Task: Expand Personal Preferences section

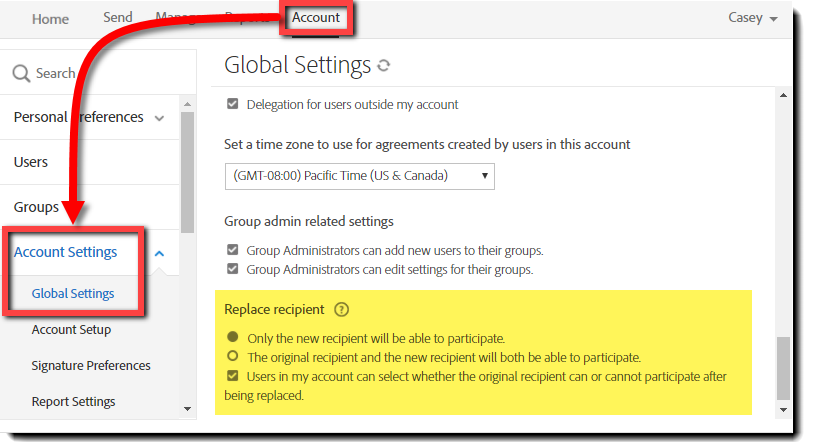Action: (x=159, y=118)
